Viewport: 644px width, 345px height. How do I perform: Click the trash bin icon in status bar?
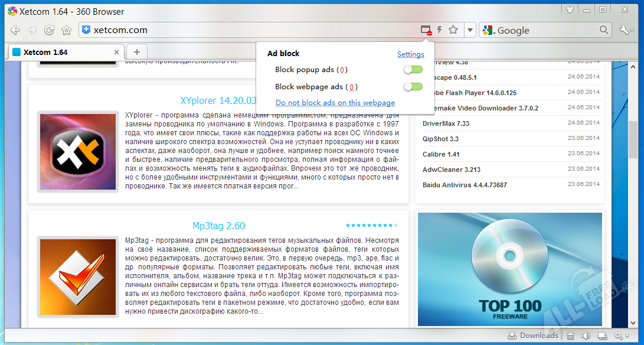(x=571, y=336)
